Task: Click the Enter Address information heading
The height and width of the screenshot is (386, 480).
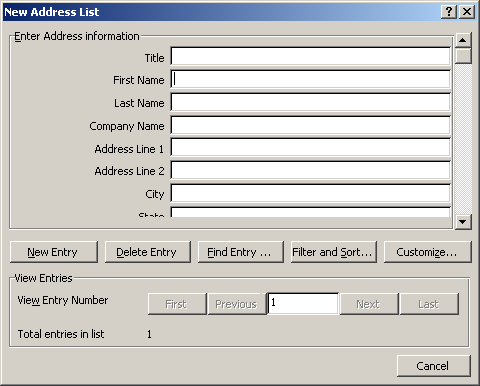Action: [77, 36]
